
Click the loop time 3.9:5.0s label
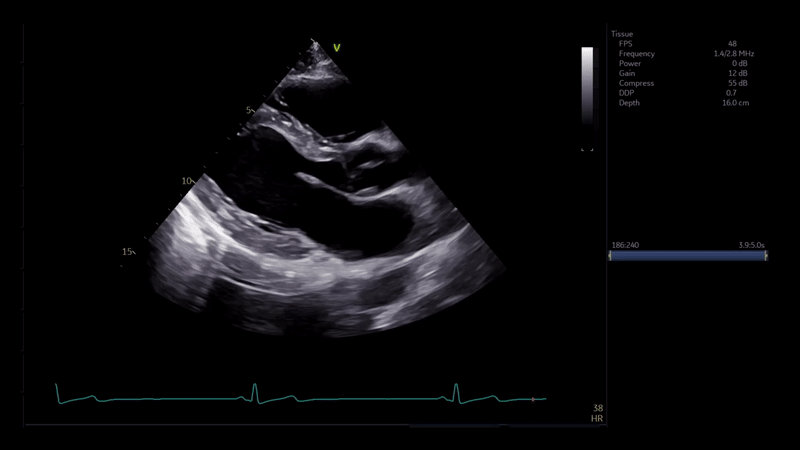click(x=751, y=244)
